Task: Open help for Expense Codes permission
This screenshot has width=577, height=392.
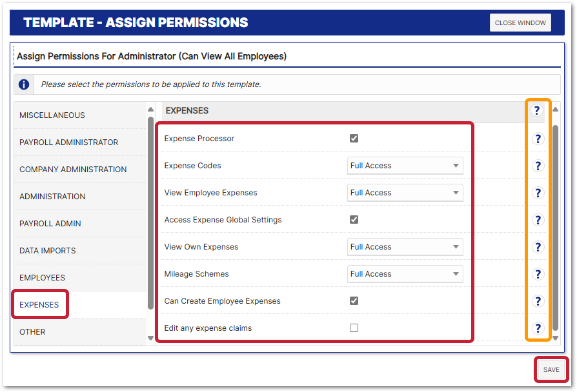Action: [538, 166]
